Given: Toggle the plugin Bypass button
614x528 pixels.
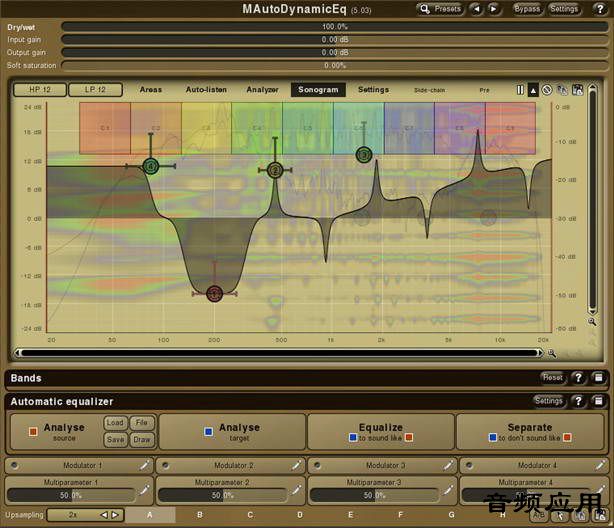Looking at the screenshot, I should (527, 9).
